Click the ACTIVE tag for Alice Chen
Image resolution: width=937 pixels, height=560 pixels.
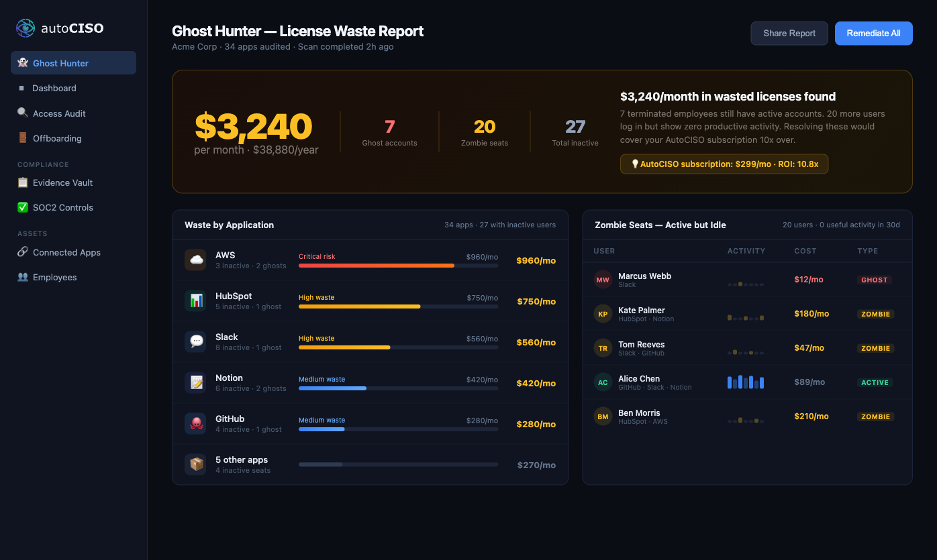pos(875,382)
